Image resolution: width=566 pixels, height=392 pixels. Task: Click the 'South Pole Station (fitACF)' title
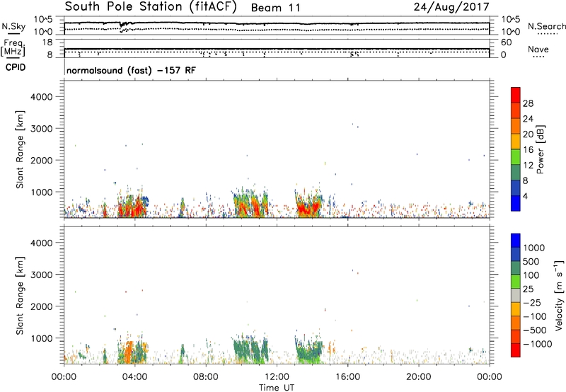pyautogui.click(x=151, y=6)
